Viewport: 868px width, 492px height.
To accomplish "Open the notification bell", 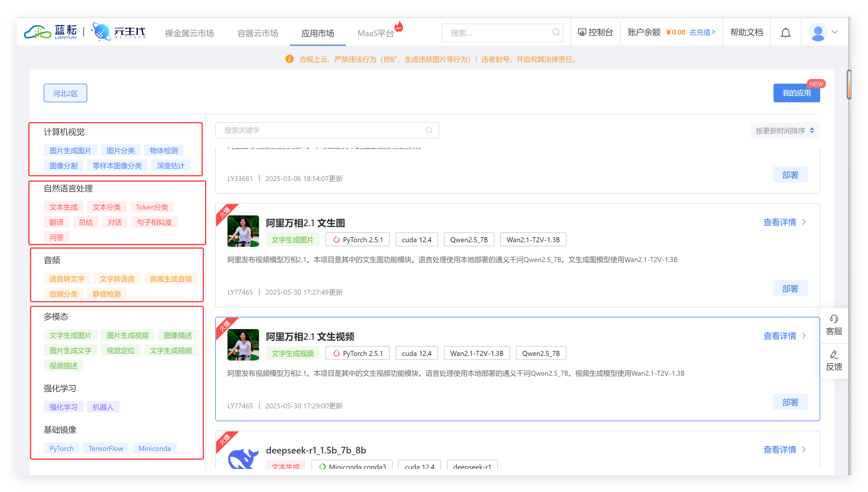I will pos(785,33).
